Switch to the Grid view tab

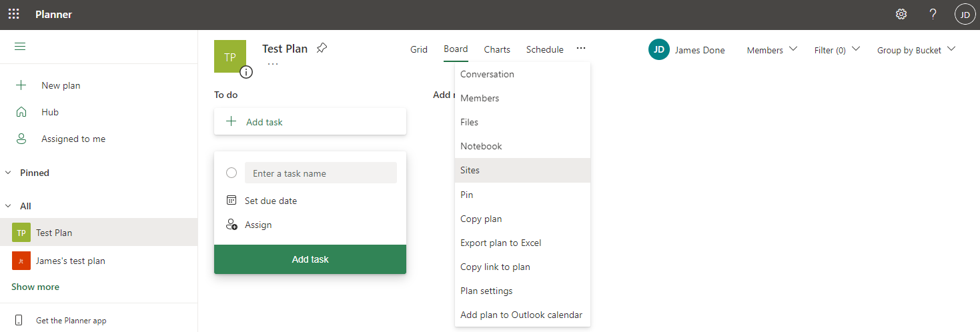coord(419,49)
